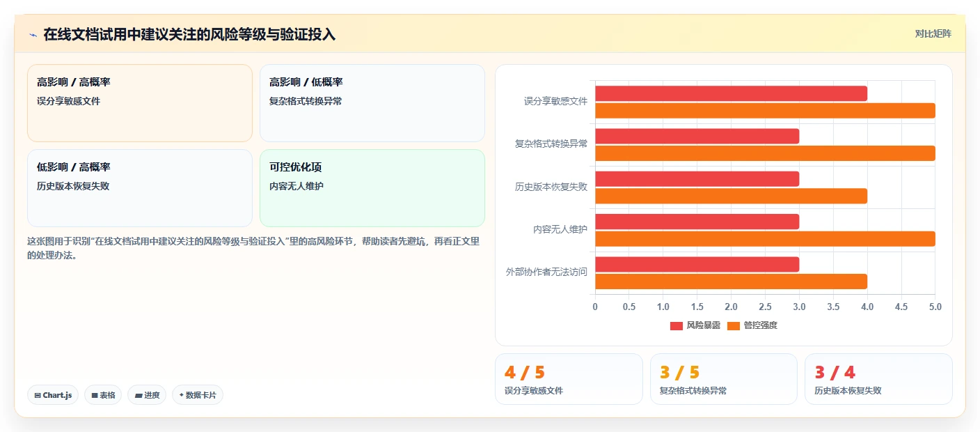
Task: Click the orange bar for 外部协作者无法访问
Action: tap(731, 281)
